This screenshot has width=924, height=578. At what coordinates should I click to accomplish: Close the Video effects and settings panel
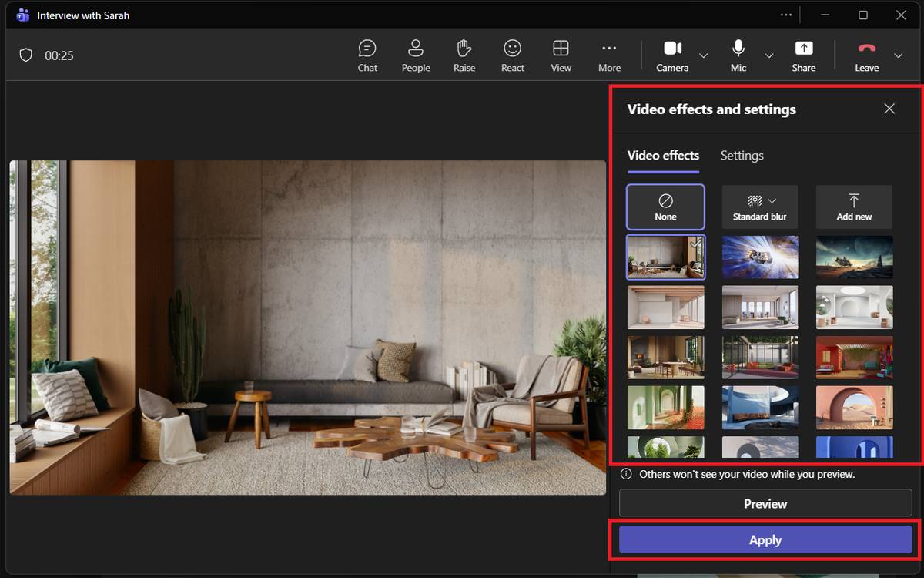tap(889, 109)
